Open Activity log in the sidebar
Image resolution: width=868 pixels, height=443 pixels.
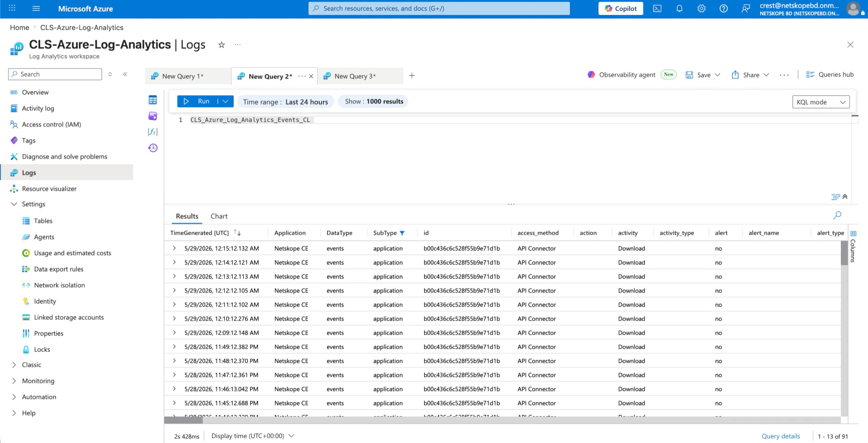tap(38, 108)
